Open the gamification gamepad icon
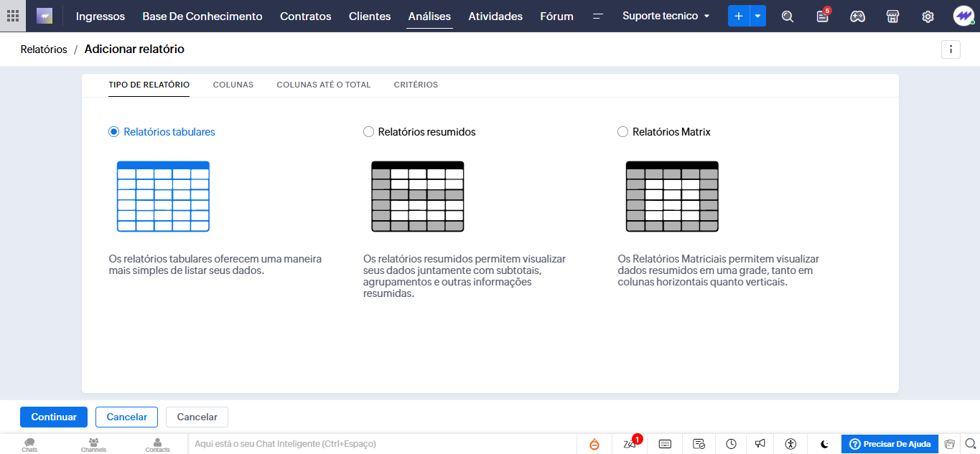The height and width of the screenshot is (454, 980). tap(857, 16)
